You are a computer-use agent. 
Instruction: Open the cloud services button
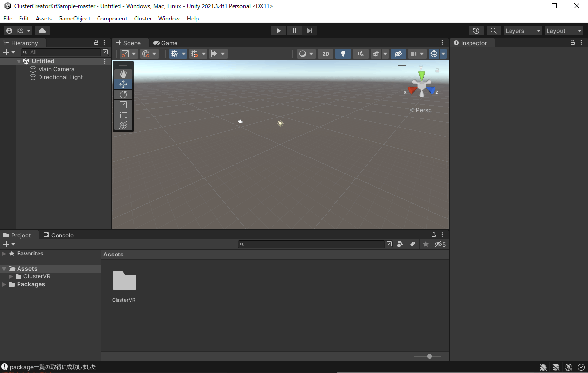(42, 31)
